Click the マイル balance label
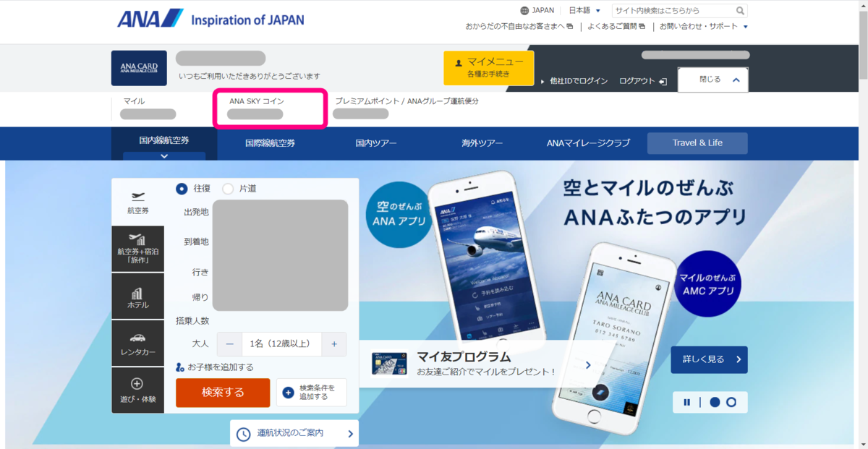 [x=134, y=101]
